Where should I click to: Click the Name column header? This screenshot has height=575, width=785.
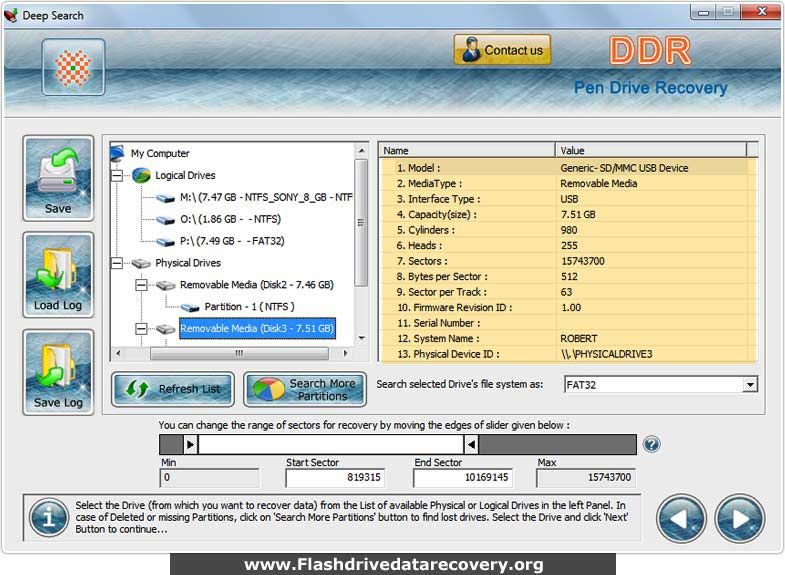point(467,150)
